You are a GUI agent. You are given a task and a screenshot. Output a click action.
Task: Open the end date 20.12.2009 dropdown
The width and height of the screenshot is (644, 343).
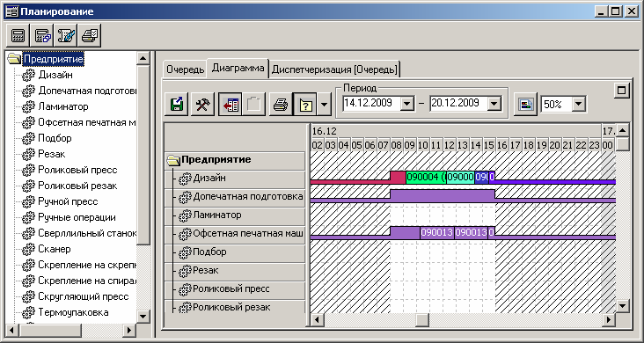pyautogui.click(x=494, y=104)
